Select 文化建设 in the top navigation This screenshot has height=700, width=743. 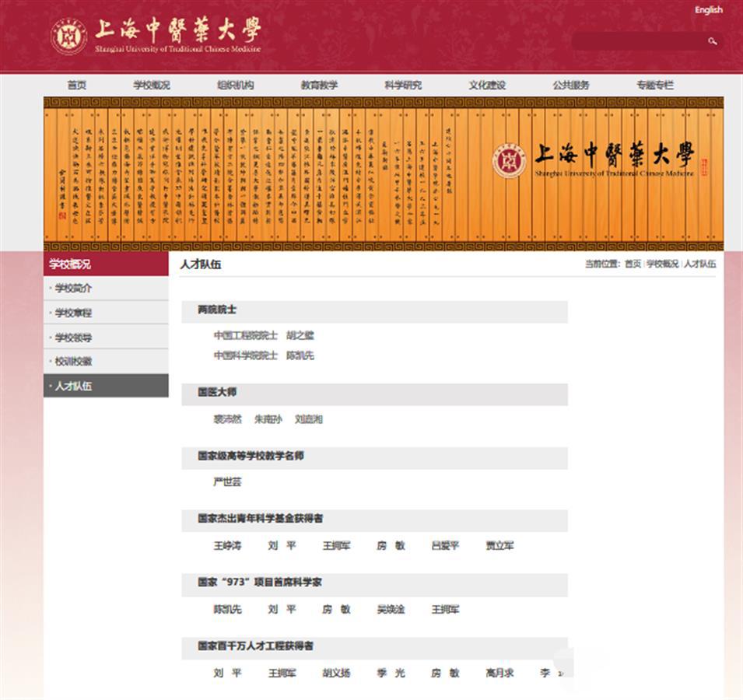point(487,86)
